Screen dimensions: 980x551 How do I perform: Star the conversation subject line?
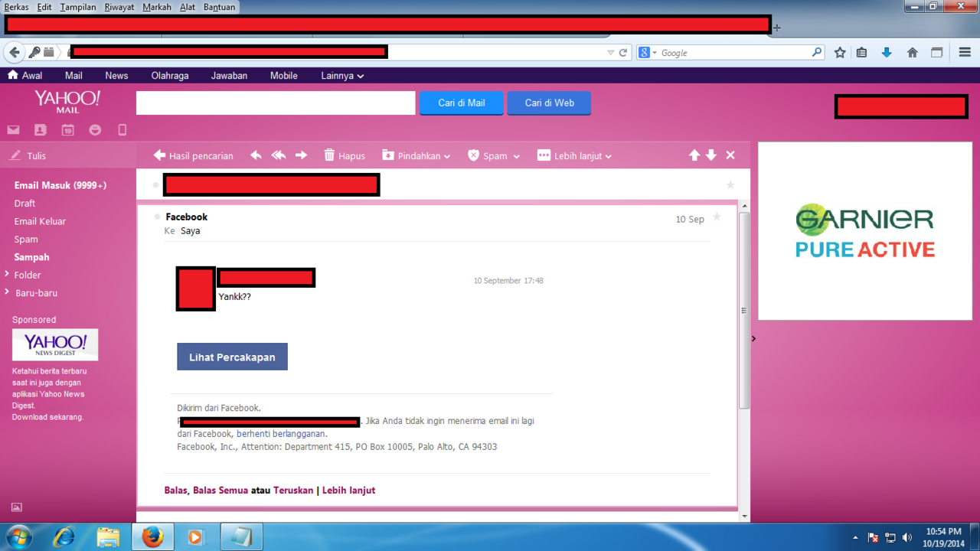(x=730, y=185)
